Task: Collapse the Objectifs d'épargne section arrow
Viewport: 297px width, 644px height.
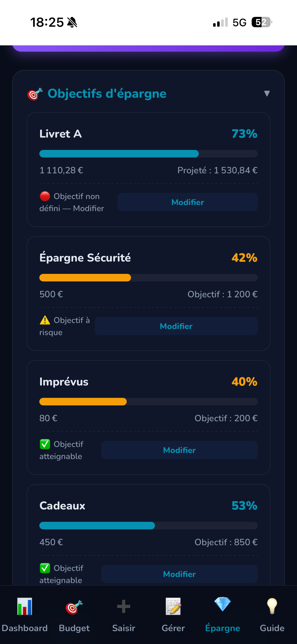Action: tap(267, 93)
